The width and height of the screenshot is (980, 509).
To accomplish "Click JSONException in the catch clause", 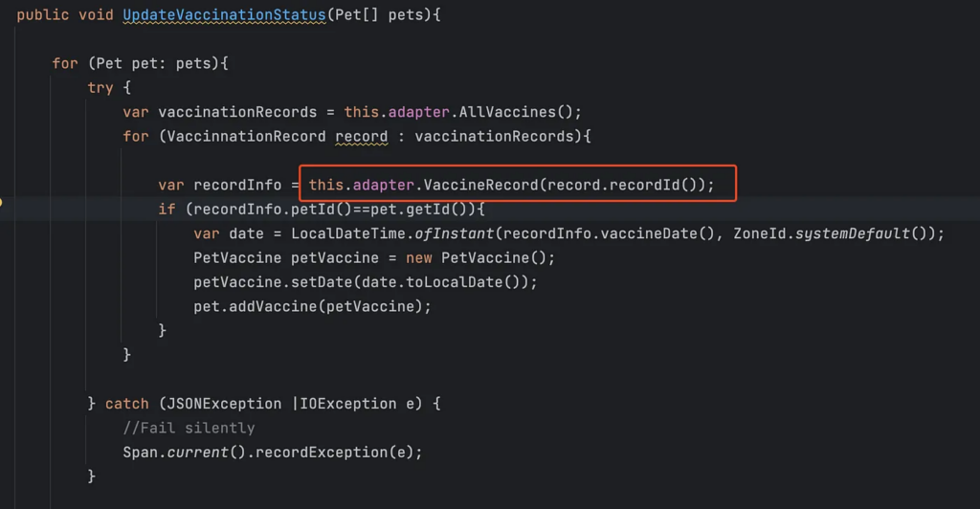I will pyautogui.click(x=224, y=405).
